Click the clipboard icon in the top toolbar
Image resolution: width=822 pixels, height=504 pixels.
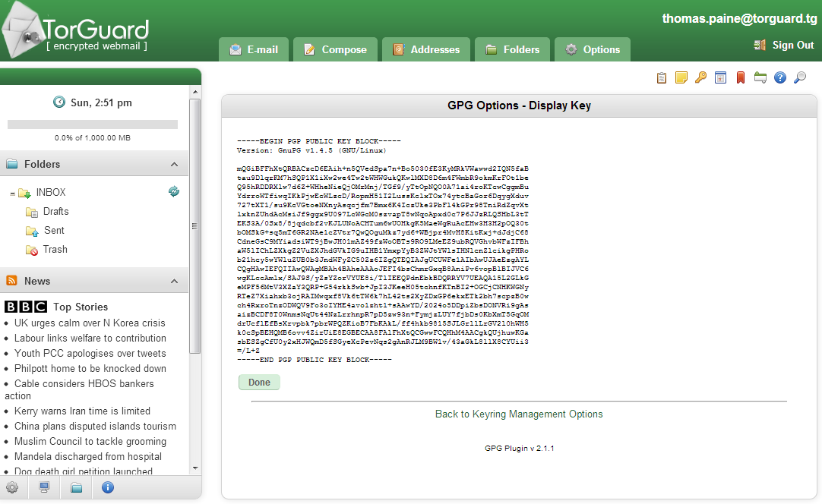coord(662,77)
